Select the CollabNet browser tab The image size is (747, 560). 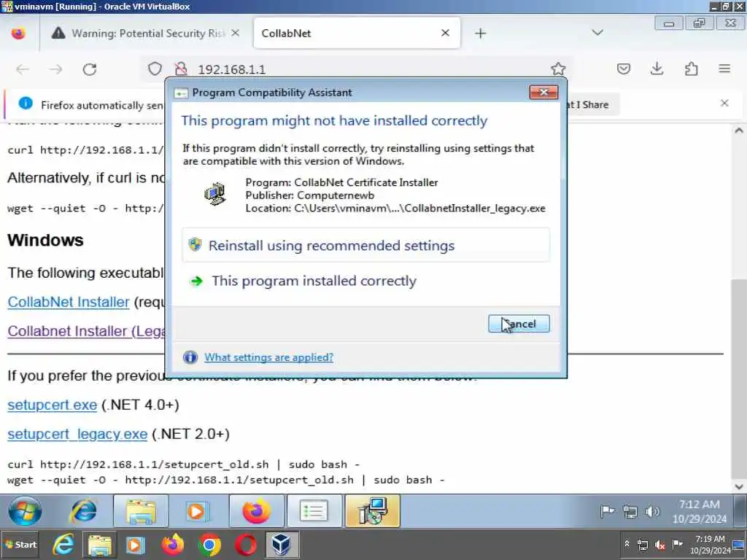pos(357,34)
